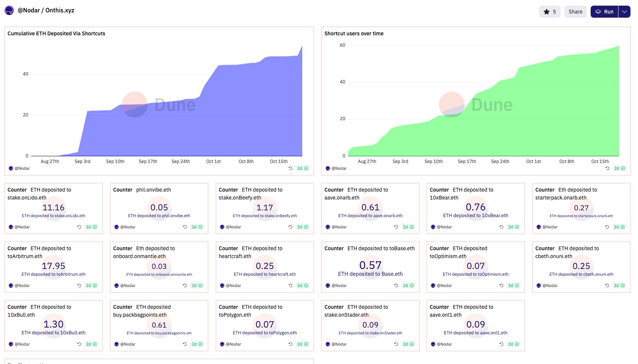Screen dimensions: 638x364
Task: Refresh the toOptimism.eth counter
Action: pos(501,285)
